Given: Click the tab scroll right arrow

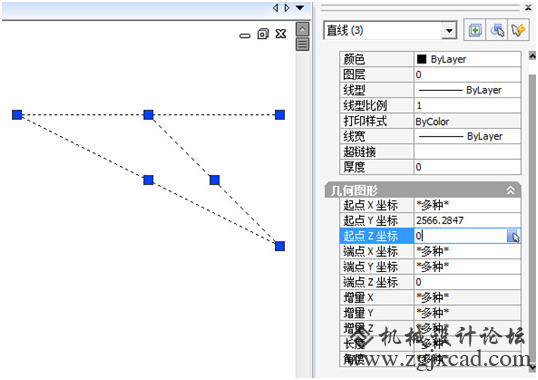Looking at the screenshot, I should pyautogui.click(x=287, y=8).
